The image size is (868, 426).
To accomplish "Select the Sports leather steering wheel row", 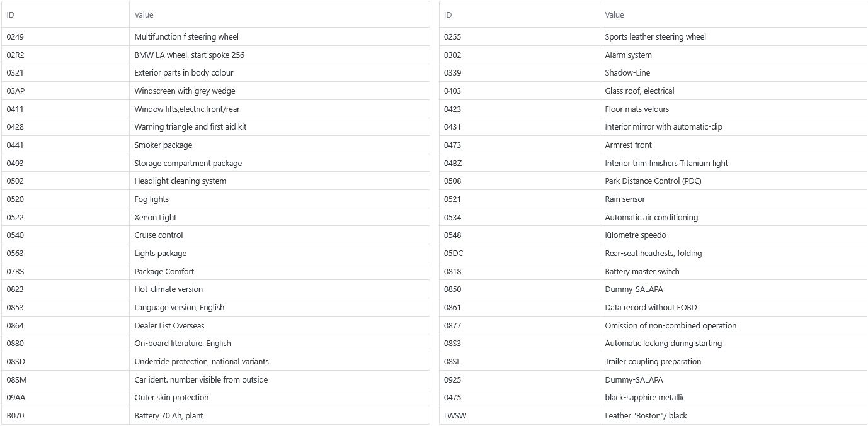I will coord(653,36).
